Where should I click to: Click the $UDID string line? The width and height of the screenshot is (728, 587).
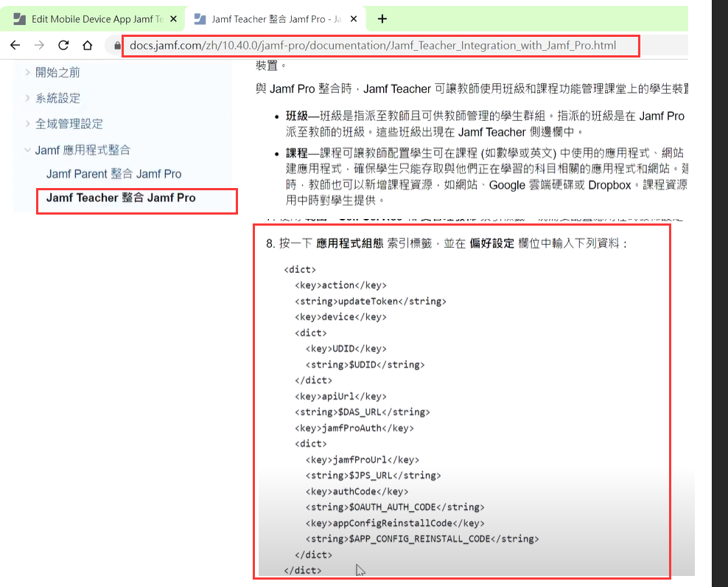click(365, 364)
